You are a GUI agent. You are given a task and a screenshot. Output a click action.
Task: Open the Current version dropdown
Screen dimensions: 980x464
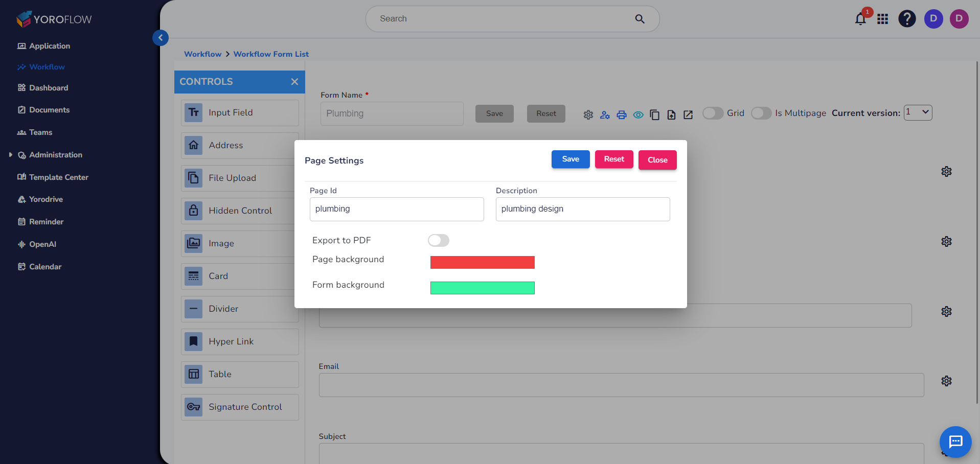[918, 112]
